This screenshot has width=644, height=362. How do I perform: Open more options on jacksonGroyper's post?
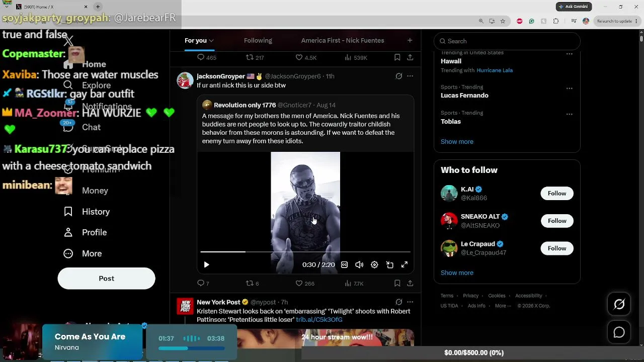410,76
